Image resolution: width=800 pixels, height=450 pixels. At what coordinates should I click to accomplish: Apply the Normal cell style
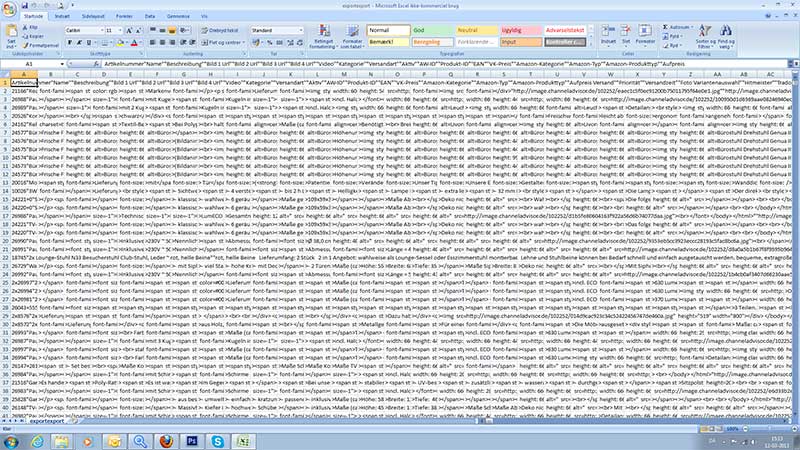point(388,30)
